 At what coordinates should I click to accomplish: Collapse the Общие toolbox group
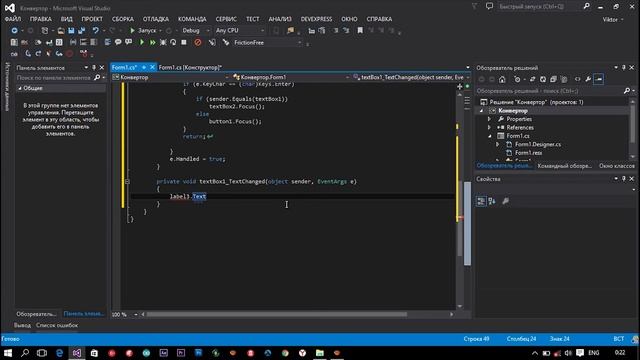(20, 88)
